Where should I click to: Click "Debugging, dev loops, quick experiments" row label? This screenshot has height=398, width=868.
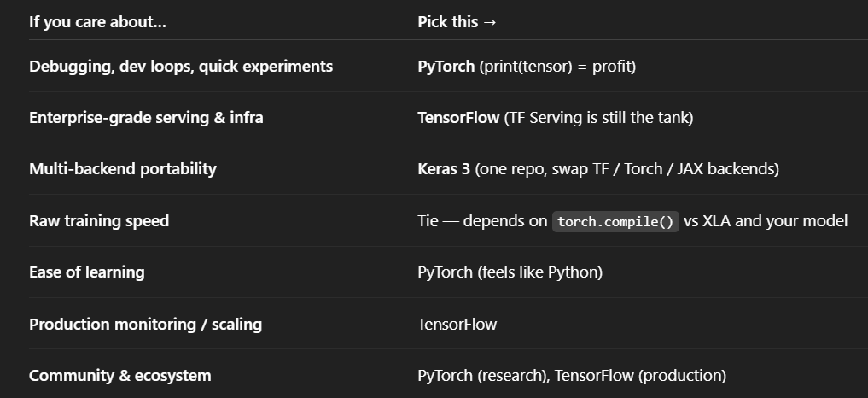[x=181, y=66]
